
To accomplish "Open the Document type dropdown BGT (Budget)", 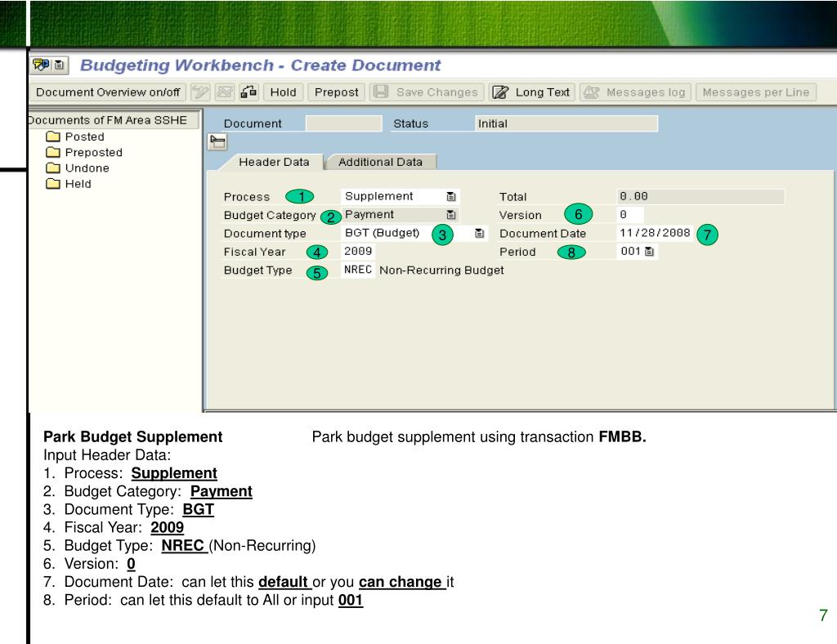I will (479, 233).
